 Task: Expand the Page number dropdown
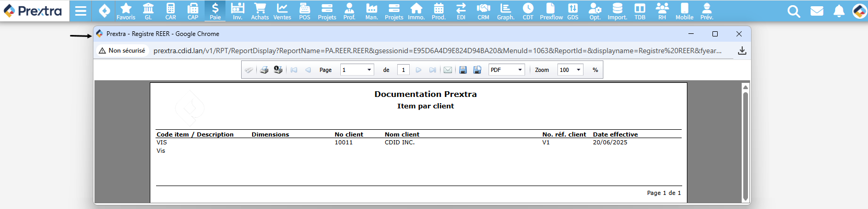(369, 70)
